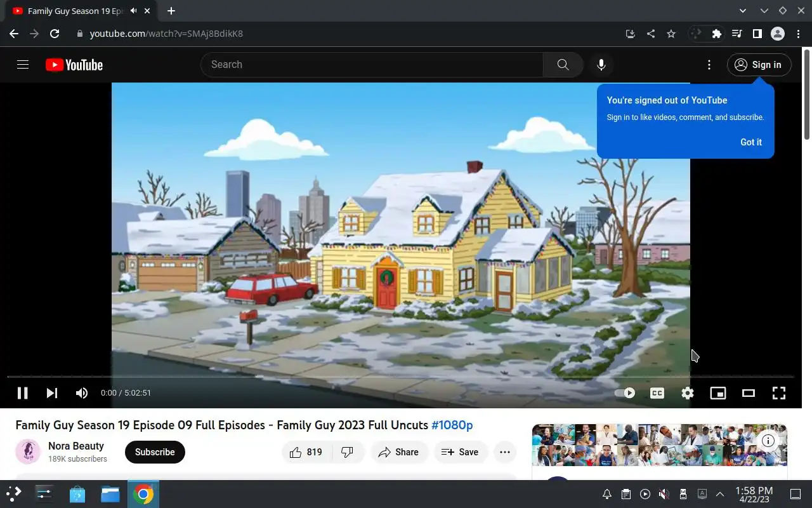Viewport: 812px width, 508px height.
Task: Open the application launcher in taskbar
Action: pyautogui.click(x=14, y=493)
